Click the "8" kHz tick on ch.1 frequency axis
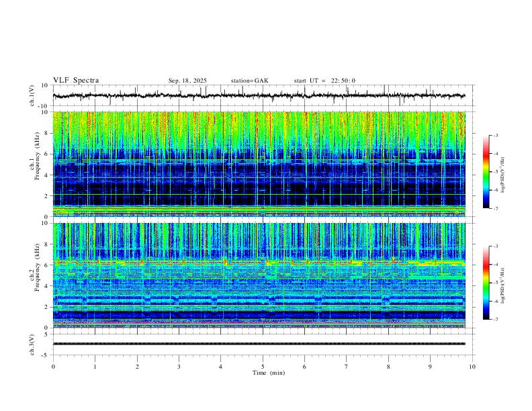Image resolution: width=532 pixels, height=411 pixels. (x=47, y=133)
